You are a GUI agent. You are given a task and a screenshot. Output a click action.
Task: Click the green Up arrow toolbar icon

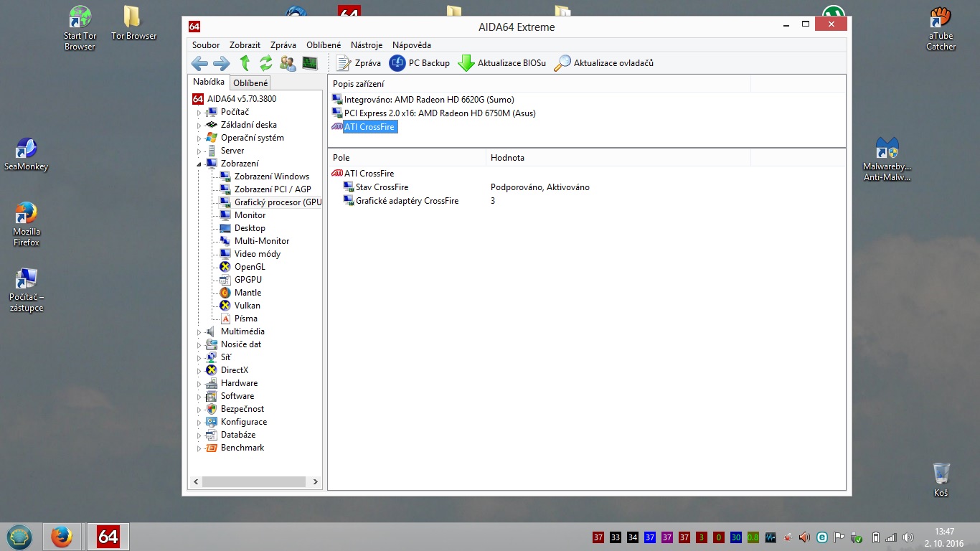point(245,63)
